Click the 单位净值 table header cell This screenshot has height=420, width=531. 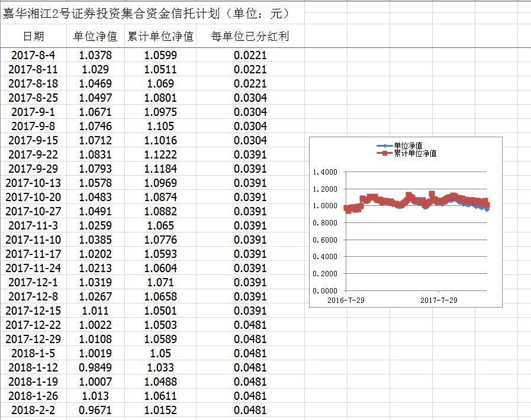click(95, 37)
